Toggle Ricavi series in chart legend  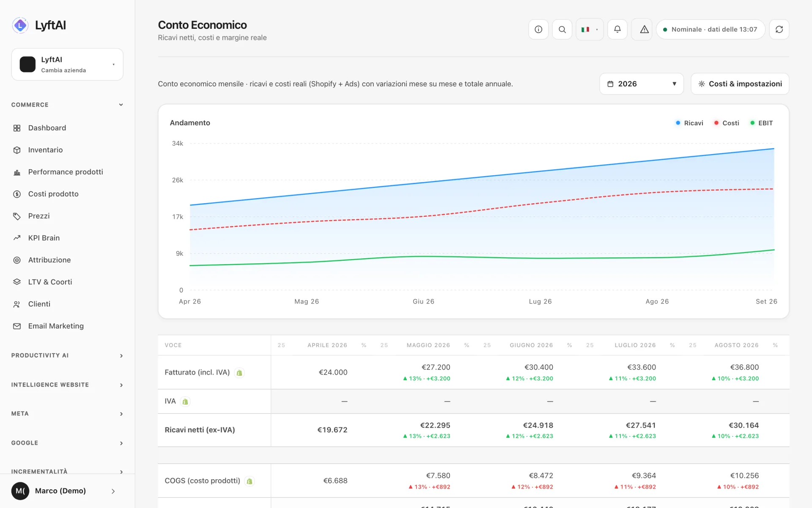(689, 123)
